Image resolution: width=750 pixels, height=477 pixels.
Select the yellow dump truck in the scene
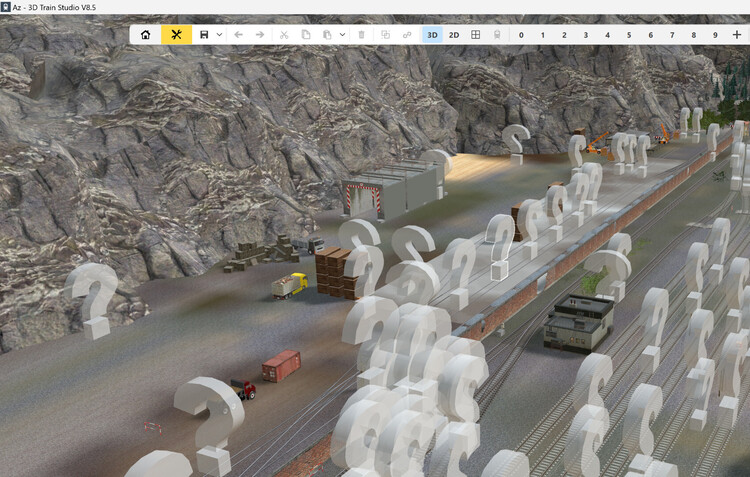click(289, 286)
